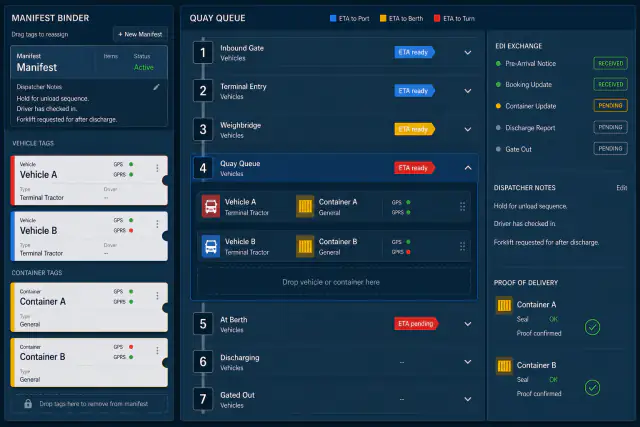This screenshot has width=640, height=427.
Task: Click the Container A icon in Quay Queue
Action: [x=305, y=207]
